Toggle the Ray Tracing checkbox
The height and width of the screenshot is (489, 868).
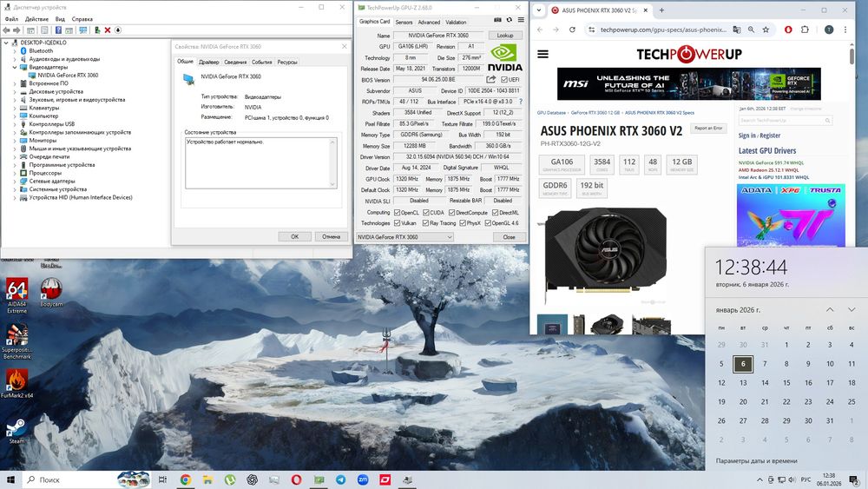click(x=425, y=223)
